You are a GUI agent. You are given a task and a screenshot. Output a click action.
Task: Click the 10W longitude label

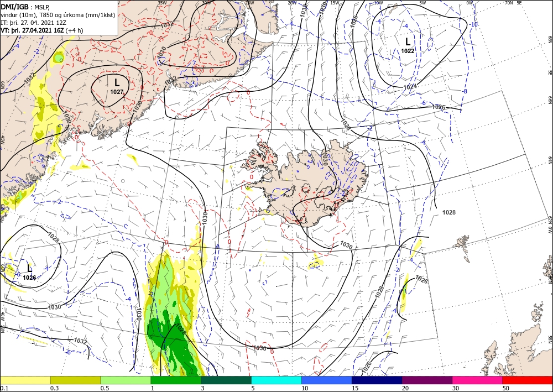[x=378, y=3]
